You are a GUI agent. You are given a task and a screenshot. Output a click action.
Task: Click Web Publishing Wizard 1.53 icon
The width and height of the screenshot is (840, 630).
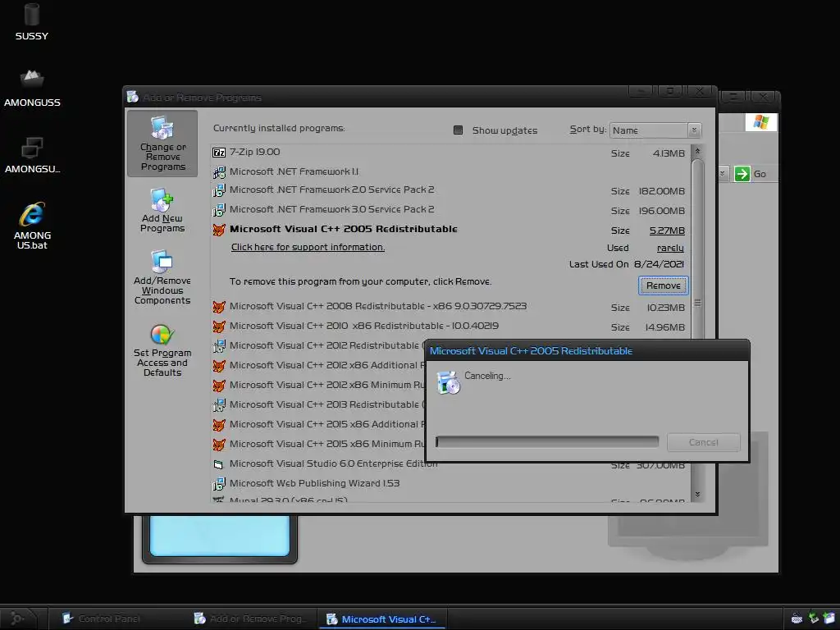pos(218,484)
